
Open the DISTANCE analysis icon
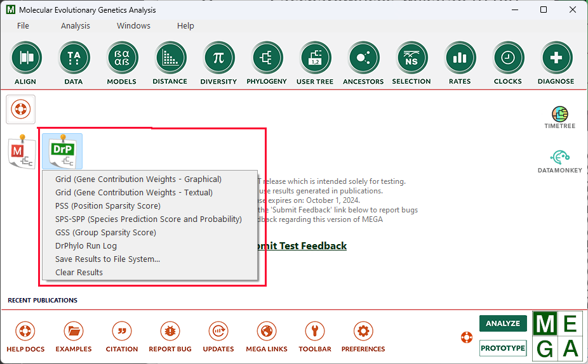pyautogui.click(x=170, y=58)
